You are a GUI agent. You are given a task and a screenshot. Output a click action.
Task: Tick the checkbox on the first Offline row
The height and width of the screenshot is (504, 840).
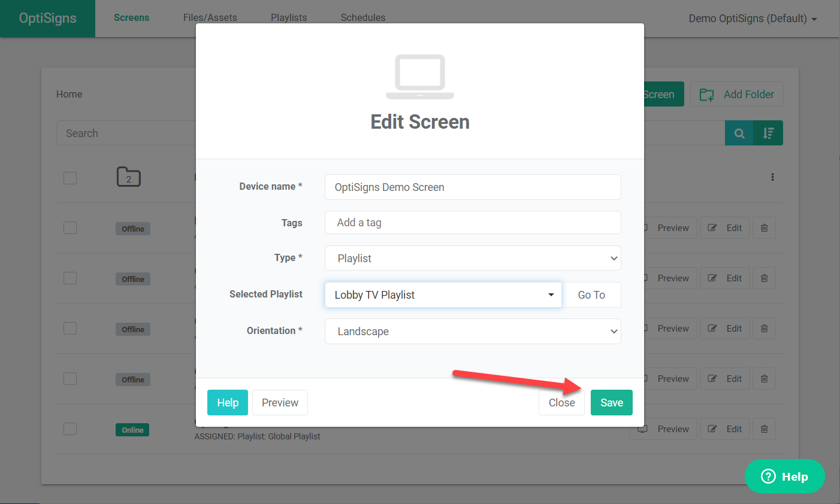coord(70,227)
